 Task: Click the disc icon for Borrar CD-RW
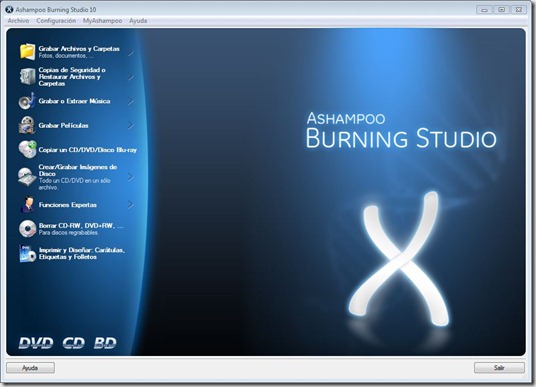click(x=27, y=229)
